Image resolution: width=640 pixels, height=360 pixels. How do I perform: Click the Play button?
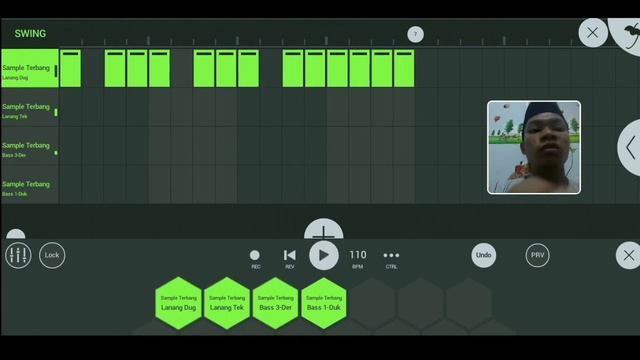tap(324, 256)
